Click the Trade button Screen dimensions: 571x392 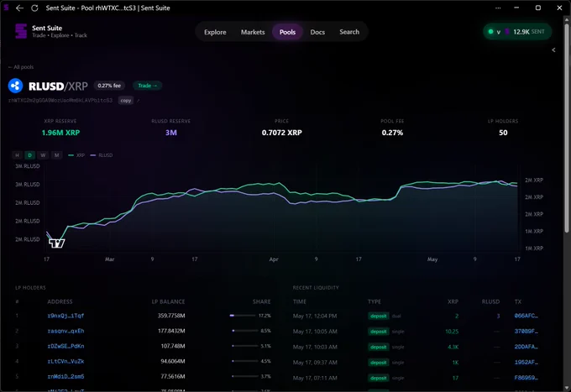coord(148,86)
